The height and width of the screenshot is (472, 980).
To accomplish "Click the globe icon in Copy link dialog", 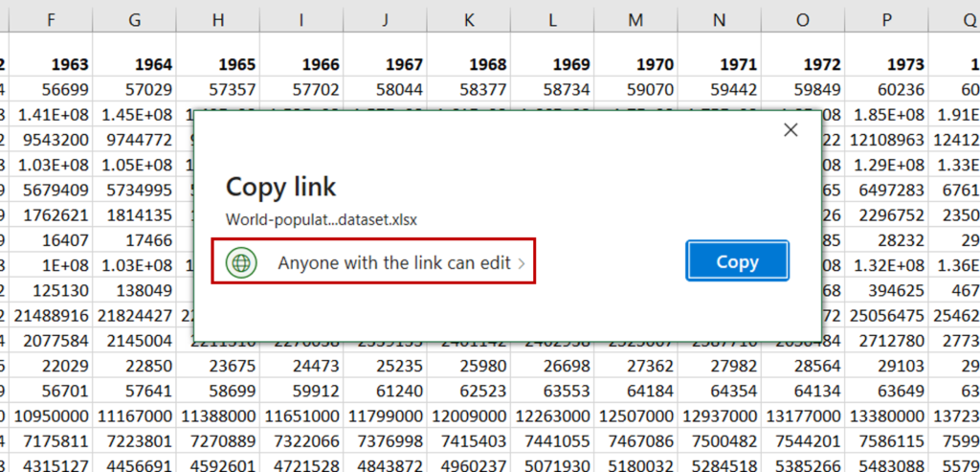I will point(241,262).
